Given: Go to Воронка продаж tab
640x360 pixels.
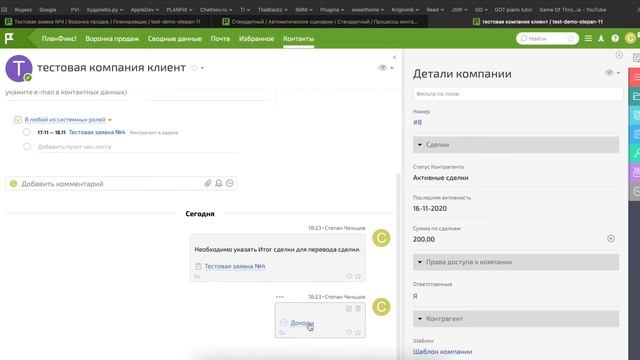Looking at the screenshot, I should pyautogui.click(x=112, y=38).
